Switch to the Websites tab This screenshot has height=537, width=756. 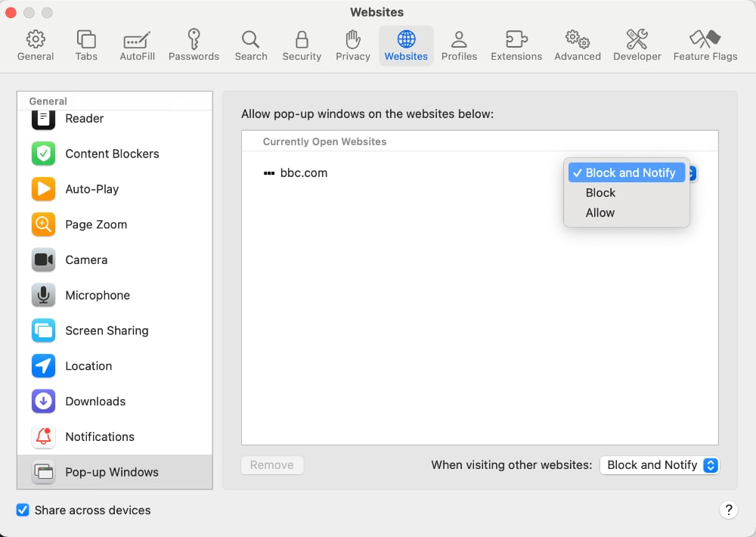click(406, 44)
